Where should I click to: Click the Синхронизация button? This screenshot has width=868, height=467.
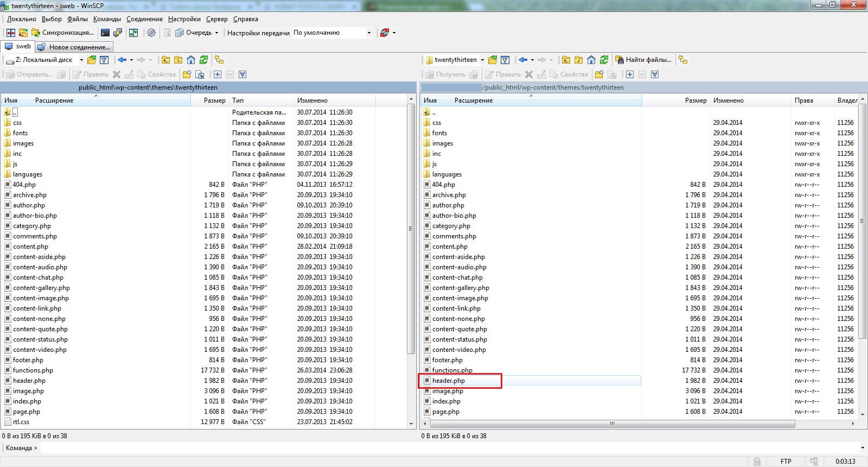click(x=63, y=33)
